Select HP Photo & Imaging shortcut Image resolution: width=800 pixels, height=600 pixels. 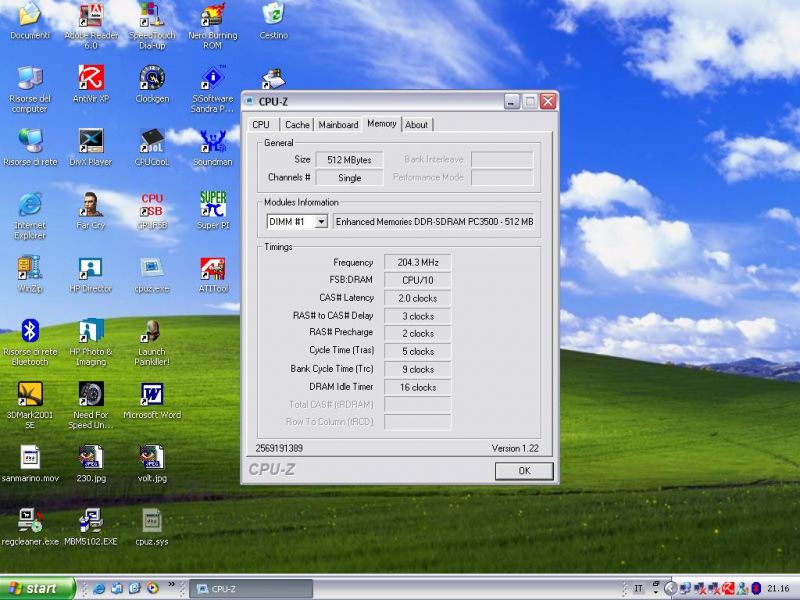[x=91, y=342]
